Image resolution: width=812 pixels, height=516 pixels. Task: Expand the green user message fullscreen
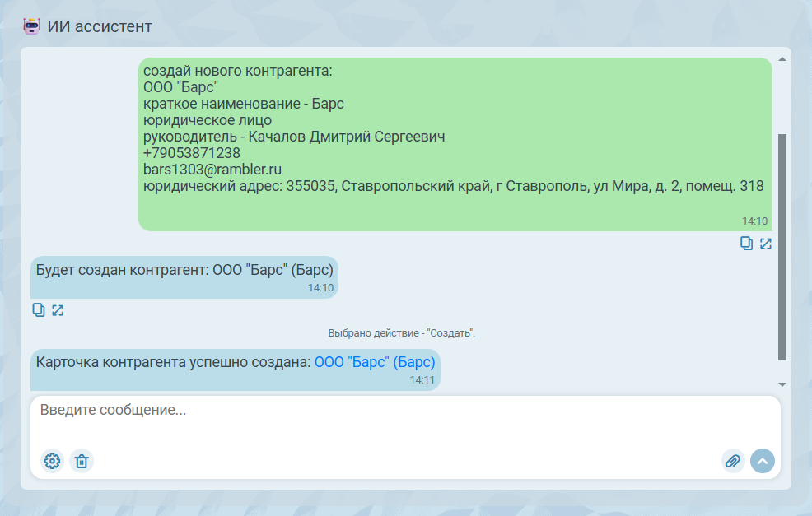pos(766,243)
